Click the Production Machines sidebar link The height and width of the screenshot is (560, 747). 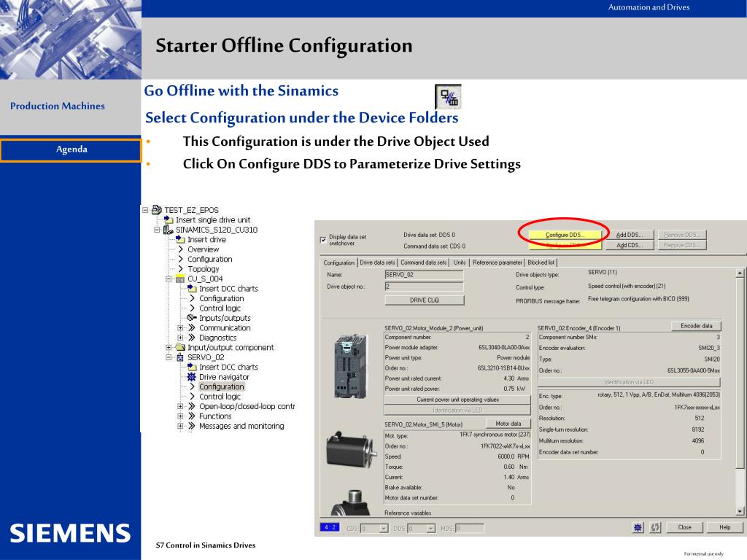point(58,106)
